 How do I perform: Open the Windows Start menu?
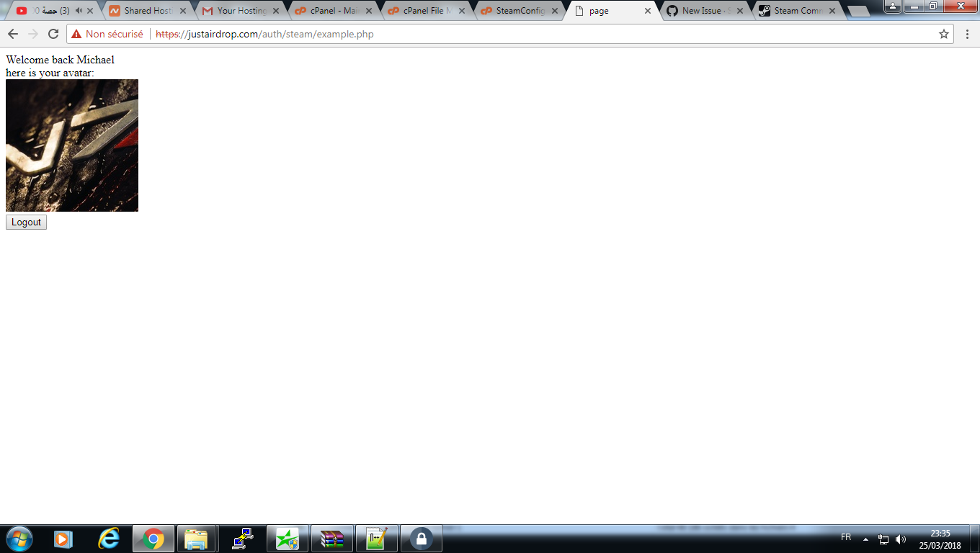tap(18, 539)
